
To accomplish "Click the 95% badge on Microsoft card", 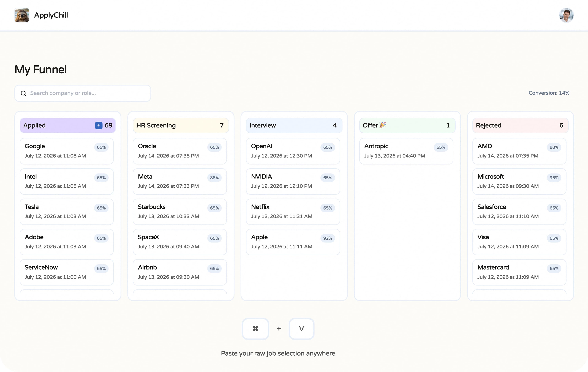I will 554,178.
